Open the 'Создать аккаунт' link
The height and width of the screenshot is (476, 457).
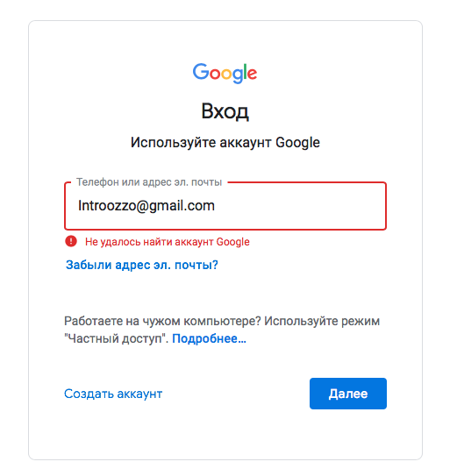113,394
